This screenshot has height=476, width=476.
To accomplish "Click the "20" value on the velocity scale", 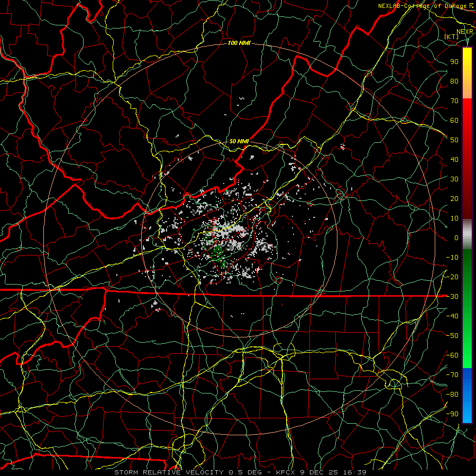I will pos(454,198).
